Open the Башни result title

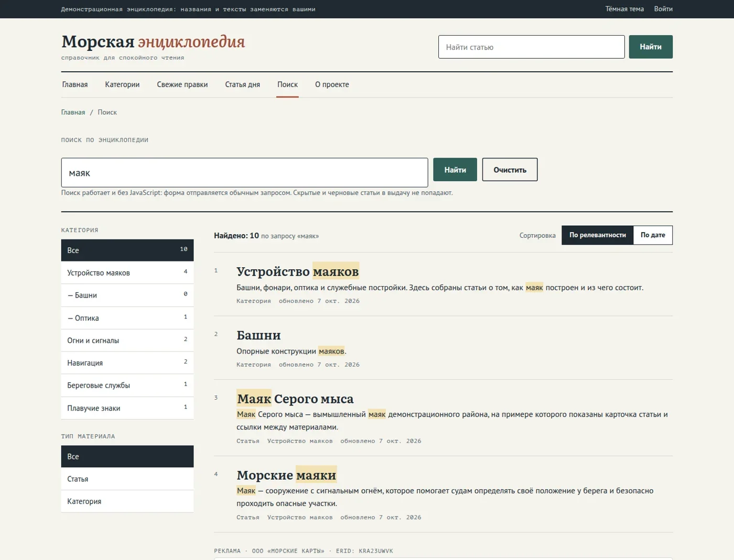pyautogui.click(x=258, y=335)
